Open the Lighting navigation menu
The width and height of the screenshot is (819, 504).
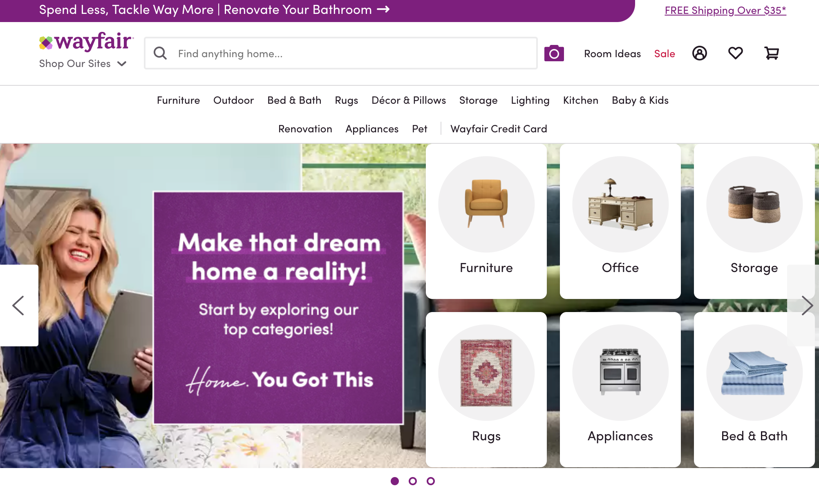[530, 100]
